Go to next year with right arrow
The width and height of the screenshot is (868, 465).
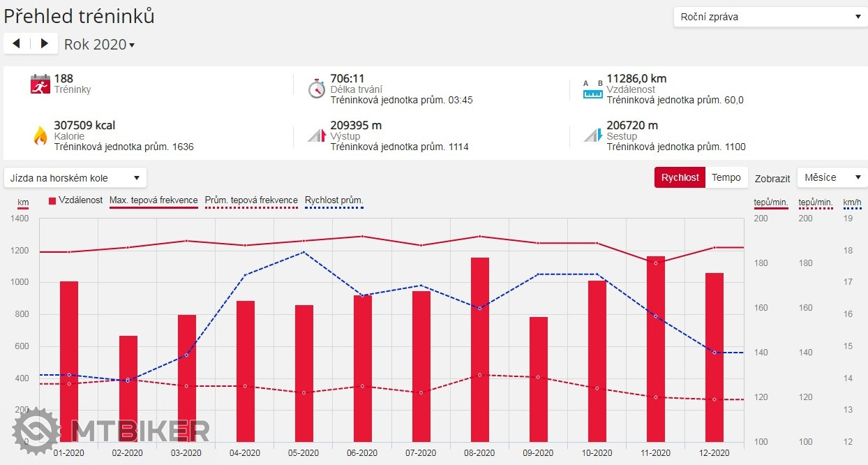pos(45,43)
